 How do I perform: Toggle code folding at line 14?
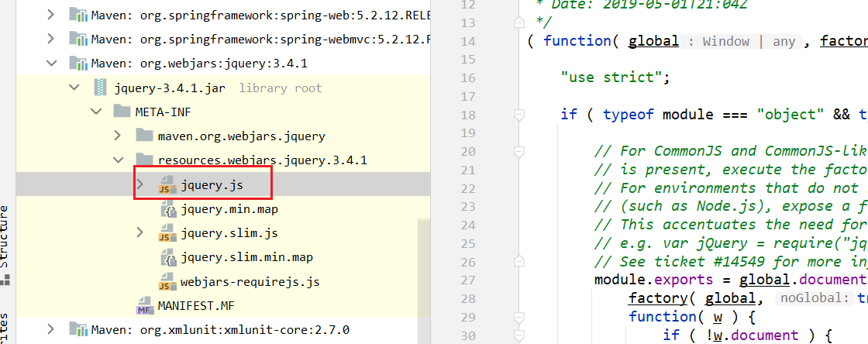point(518,42)
